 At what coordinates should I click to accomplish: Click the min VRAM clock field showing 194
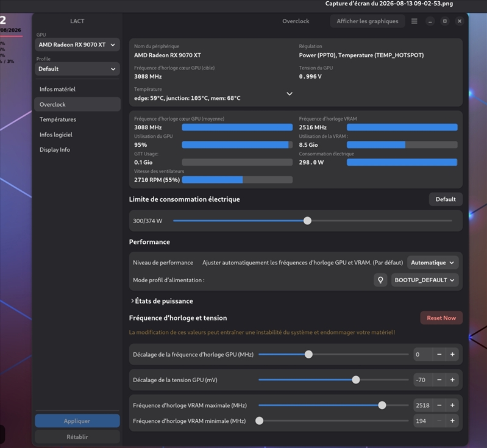click(x=423, y=421)
